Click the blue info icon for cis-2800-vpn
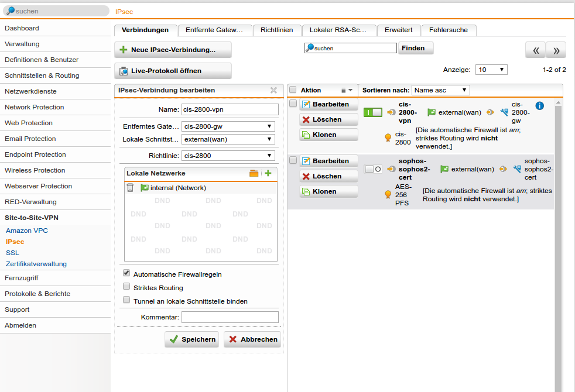The height and width of the screenshot is (392, 575). pyautogui.click(x=540, y=106)
